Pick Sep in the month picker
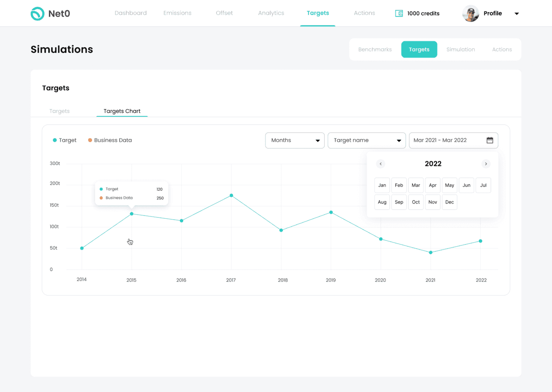This screenshot has height=392, width=552. point(399,202)
